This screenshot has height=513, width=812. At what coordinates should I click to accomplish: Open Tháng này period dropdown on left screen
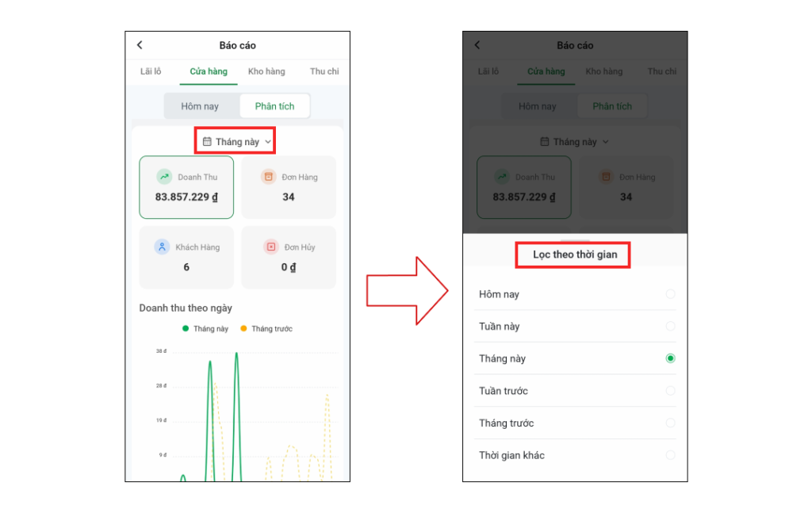[x=236, y=141]
